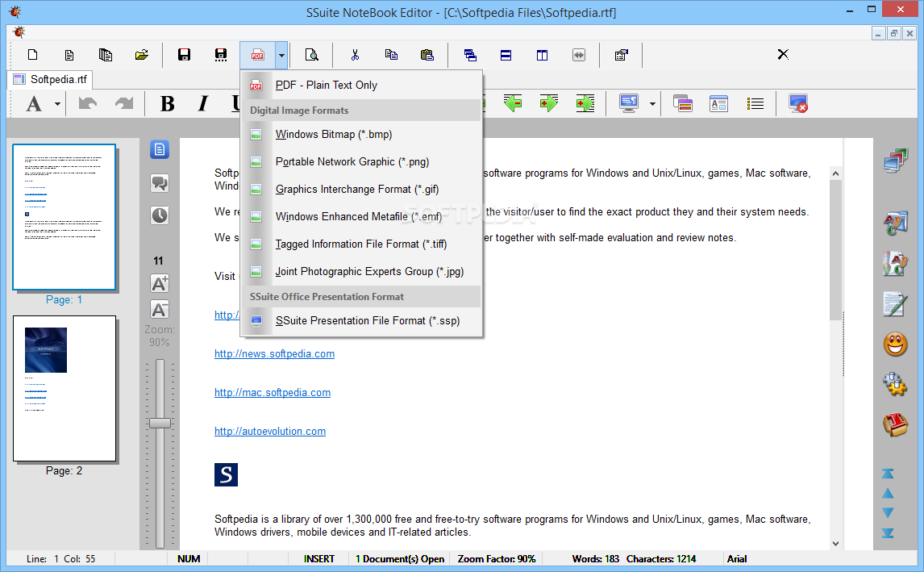Viewport: 924px width, 572px height.
Task: Select the Page: 1 thumbnail
Action: tap(65, 217)
